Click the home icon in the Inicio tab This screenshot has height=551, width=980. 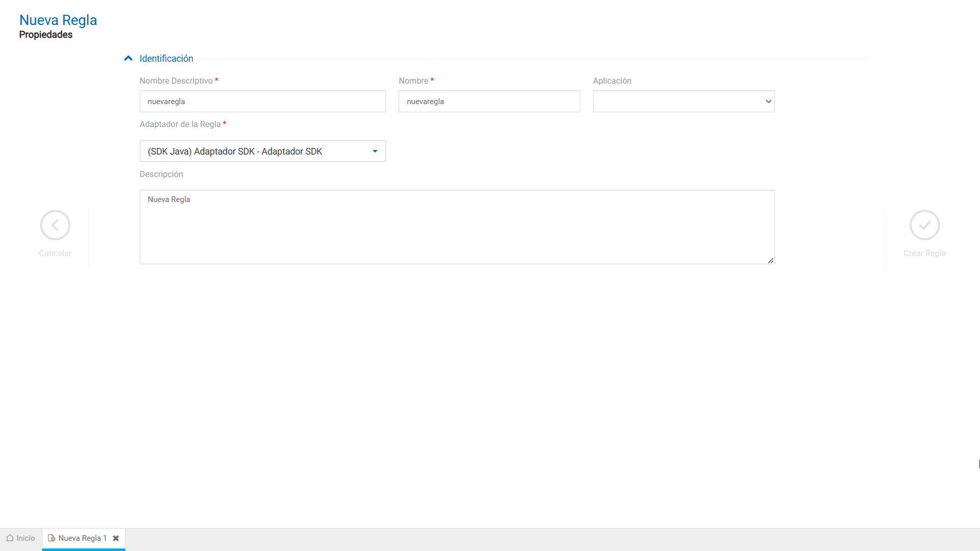(10, 538)
